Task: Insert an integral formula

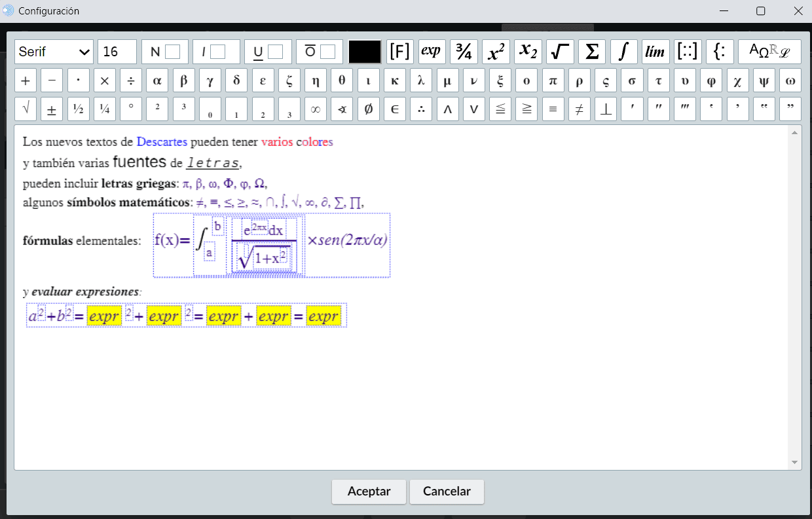Action: point(624,52)
